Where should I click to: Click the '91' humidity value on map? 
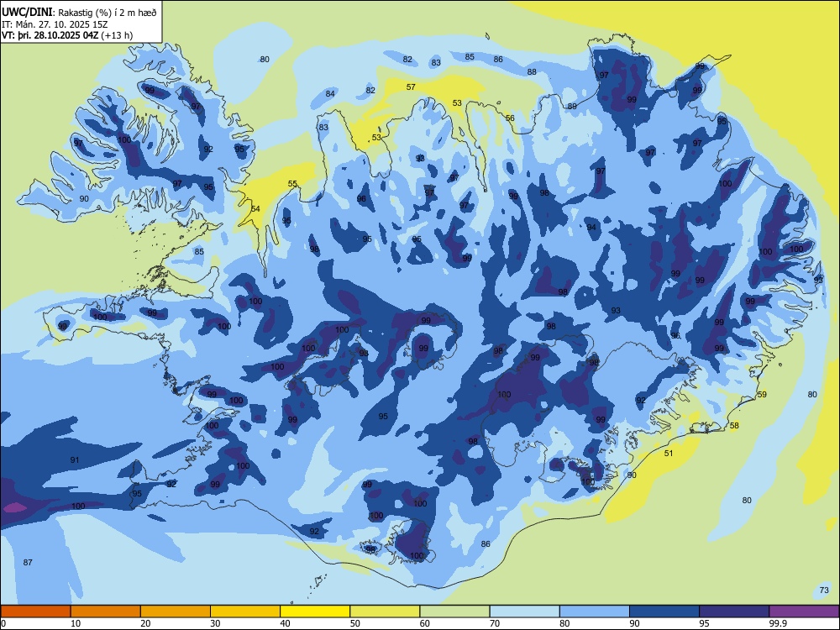[x=75, y=459]
